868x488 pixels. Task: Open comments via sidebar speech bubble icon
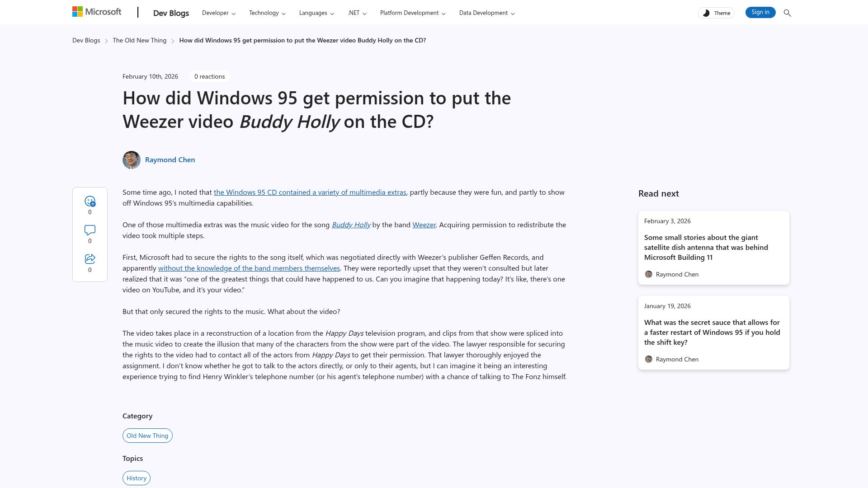point(90,230)
